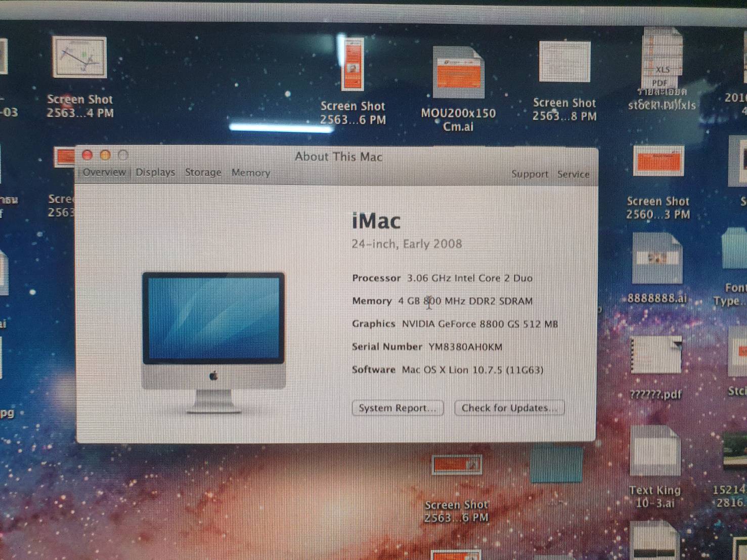Viewport: 747px width, 560px height.
Task: Click Check for Updates button
Action: pyautogui.click(x=509, y=408)
